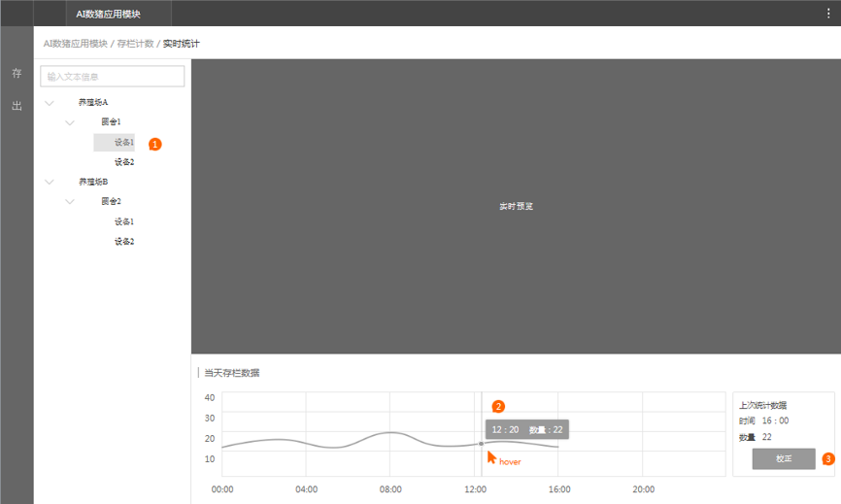
Task: Select 设备2 under 圈舍1
Action: click(123, 162)
